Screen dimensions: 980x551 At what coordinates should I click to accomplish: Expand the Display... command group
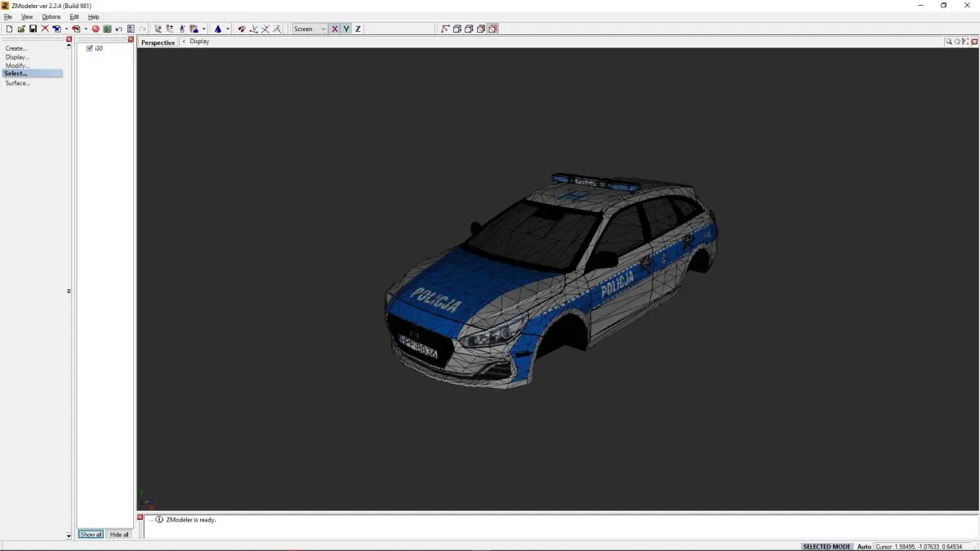point(17,57)
